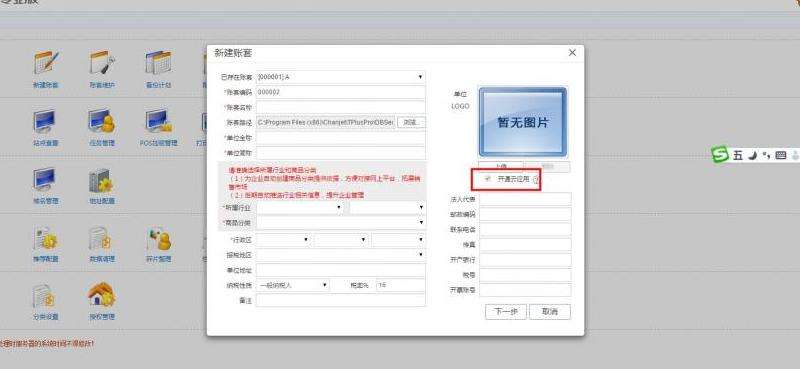Focus the 法人代表 input field

[x=526, y=199]
